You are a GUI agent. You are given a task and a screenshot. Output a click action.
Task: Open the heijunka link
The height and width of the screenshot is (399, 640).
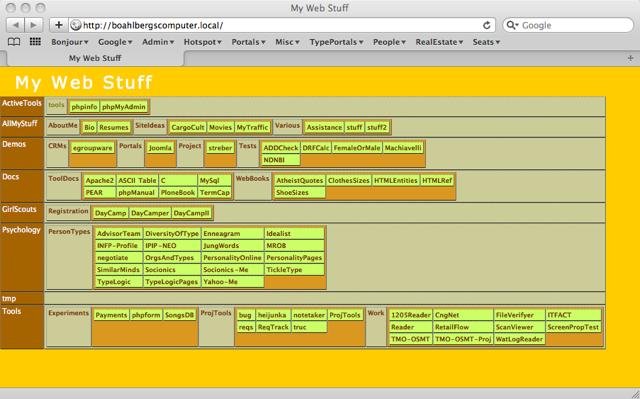tap(273, 315)
